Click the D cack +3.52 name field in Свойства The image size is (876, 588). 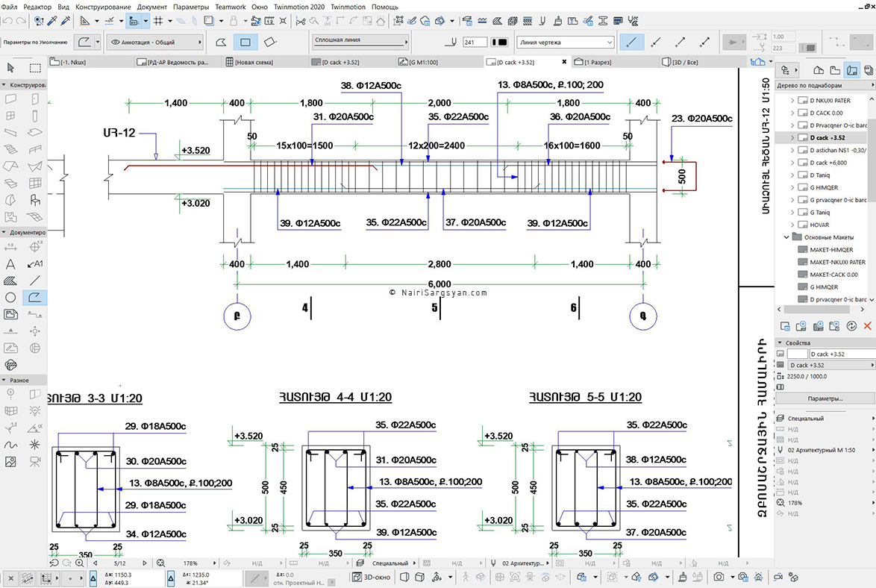(842, 354)
